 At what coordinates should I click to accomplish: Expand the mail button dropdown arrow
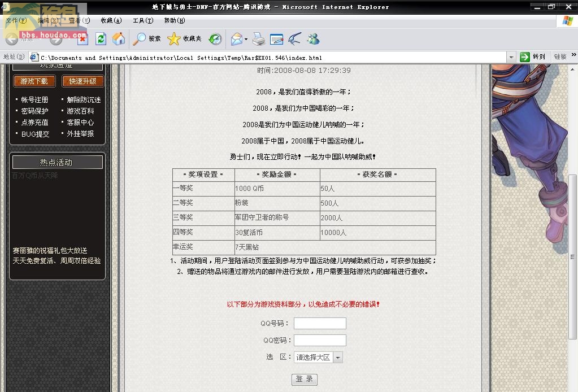(x=246, y=39)
